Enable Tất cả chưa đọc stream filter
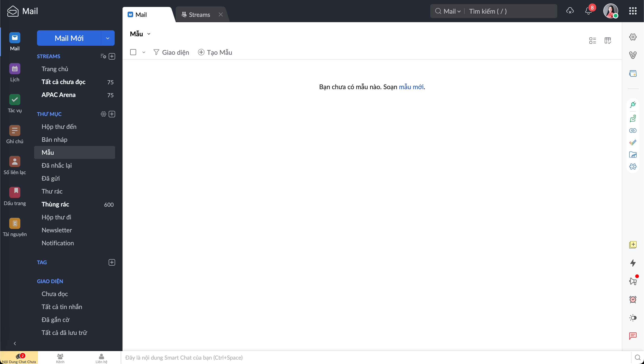 (x=63, y=82)
